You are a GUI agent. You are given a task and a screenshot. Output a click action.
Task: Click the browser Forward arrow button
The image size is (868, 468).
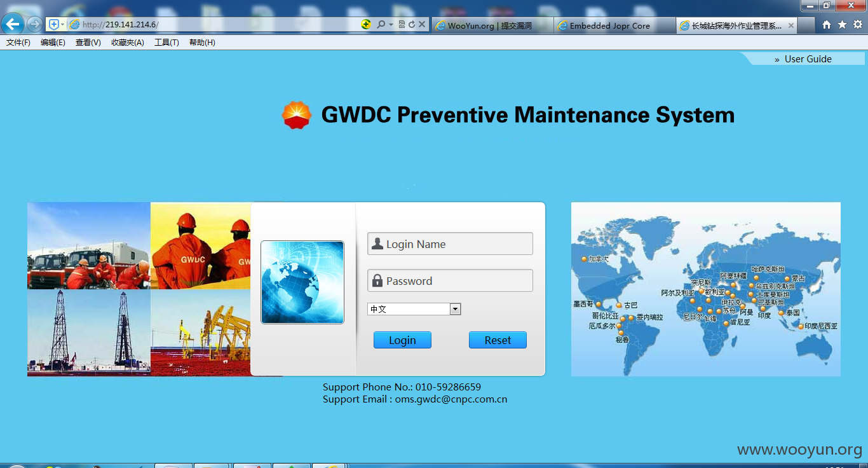[x=34, y=24]
